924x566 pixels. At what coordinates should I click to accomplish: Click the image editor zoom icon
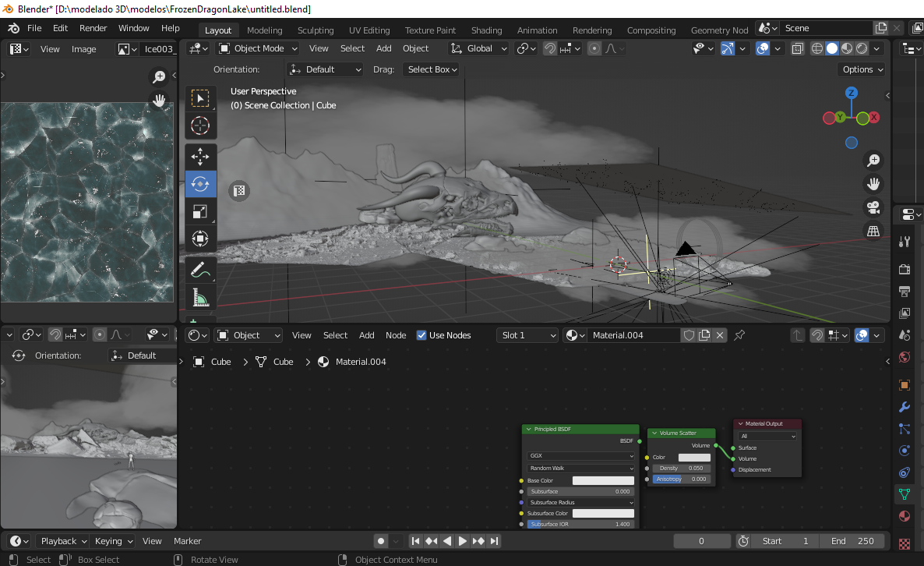coord(159,76)
